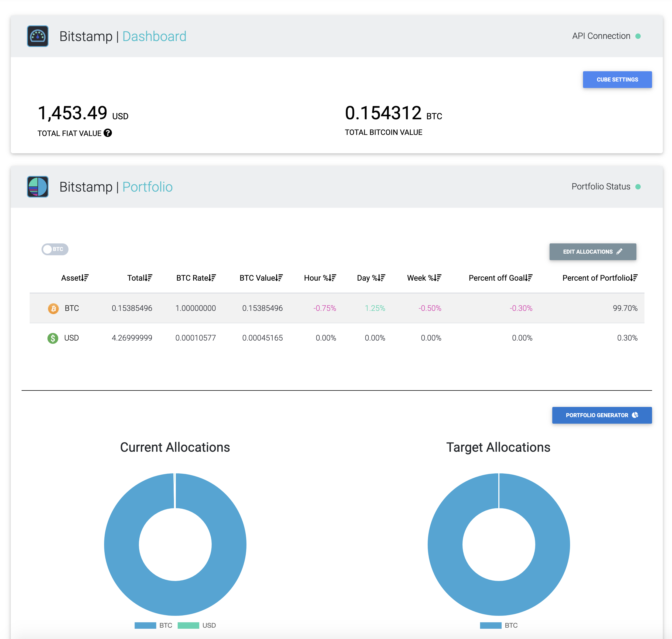Click the Portfolio Status green indicator
This screenshot has height=639, width=672.
(638, 187)
